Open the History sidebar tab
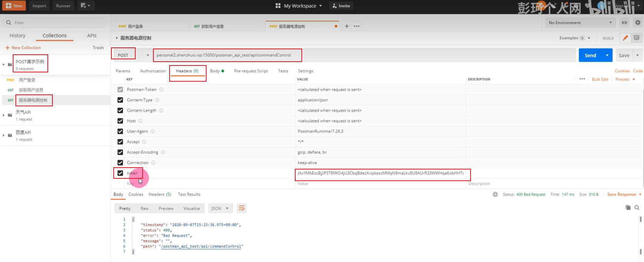 pos(17,35)
